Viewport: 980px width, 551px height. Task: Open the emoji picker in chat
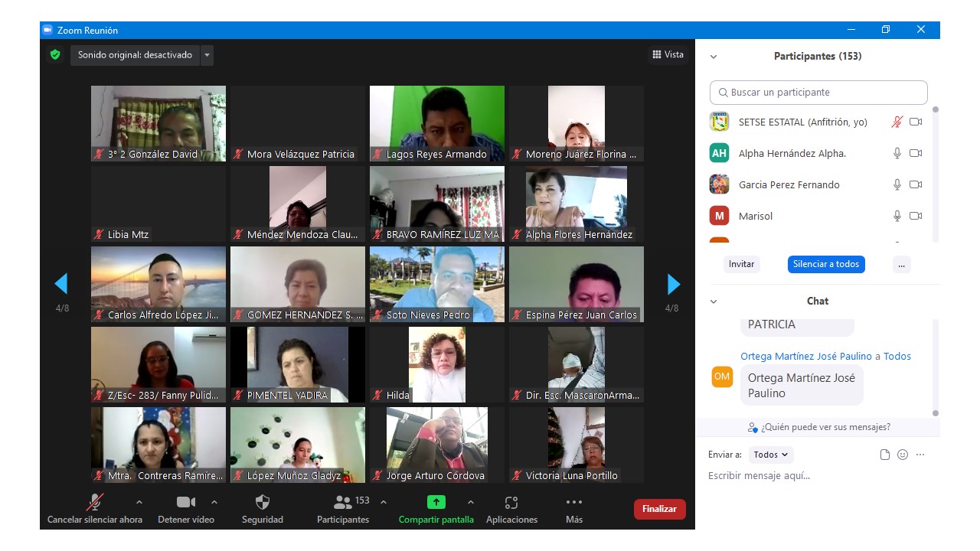903,455
